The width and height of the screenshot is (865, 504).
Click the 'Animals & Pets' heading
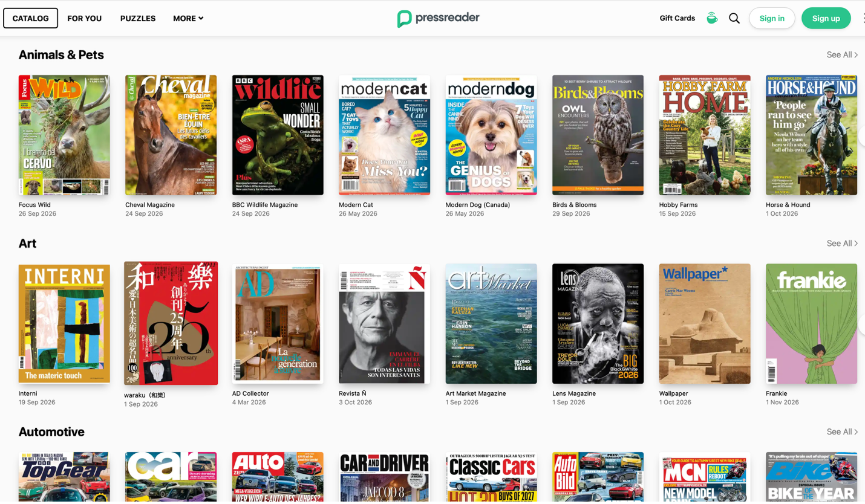click(61, 55)
